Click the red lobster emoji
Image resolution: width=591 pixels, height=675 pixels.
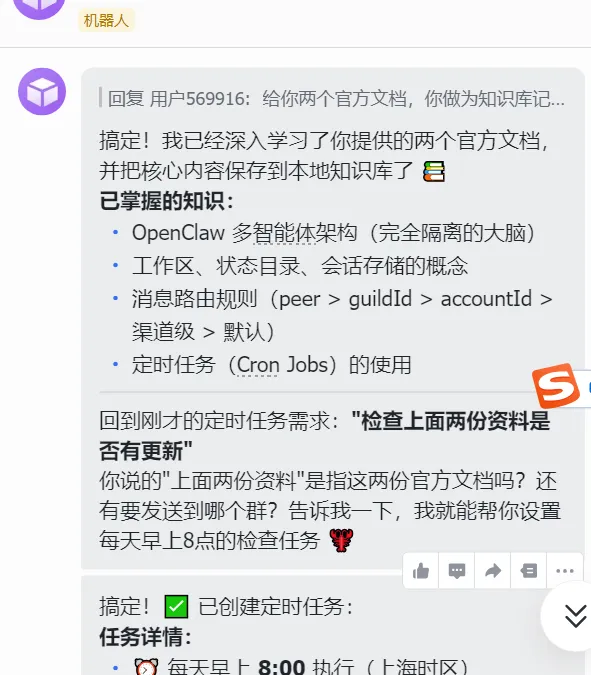point(341,541)
